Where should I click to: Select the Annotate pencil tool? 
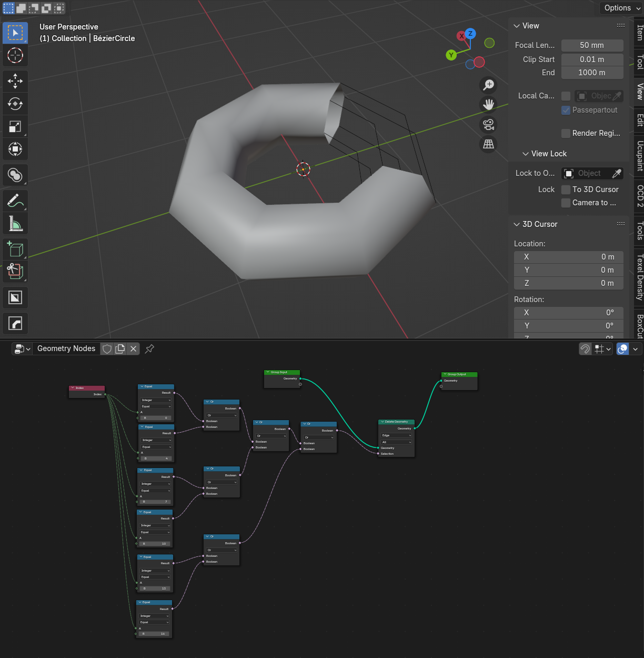click(15, 201)
